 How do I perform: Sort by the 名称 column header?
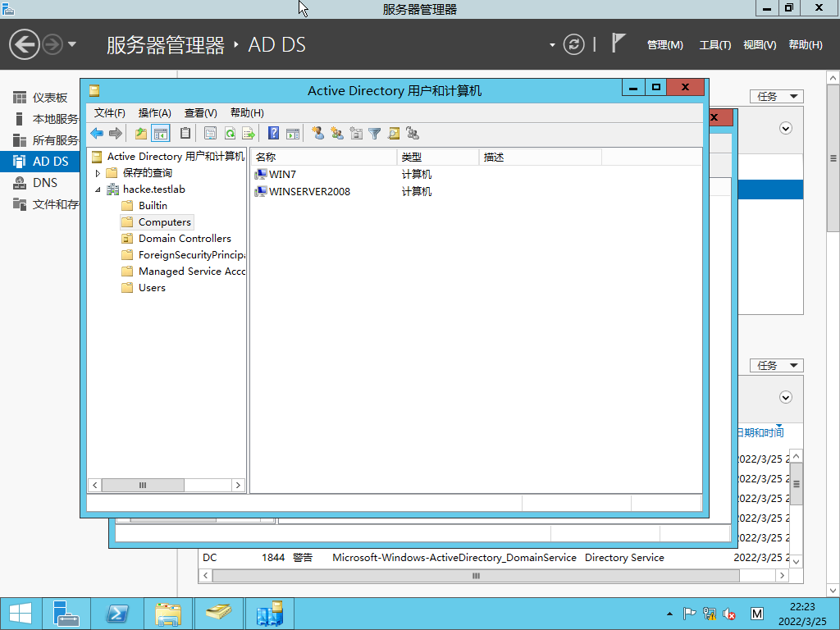pos(323,157)
